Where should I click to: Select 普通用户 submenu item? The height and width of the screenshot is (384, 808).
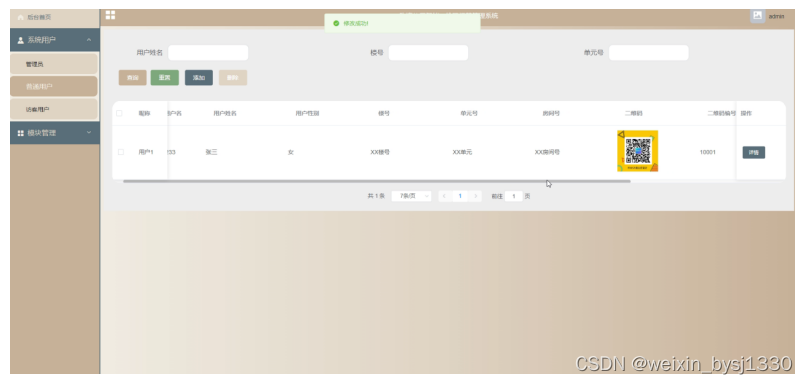coord(54,86)
